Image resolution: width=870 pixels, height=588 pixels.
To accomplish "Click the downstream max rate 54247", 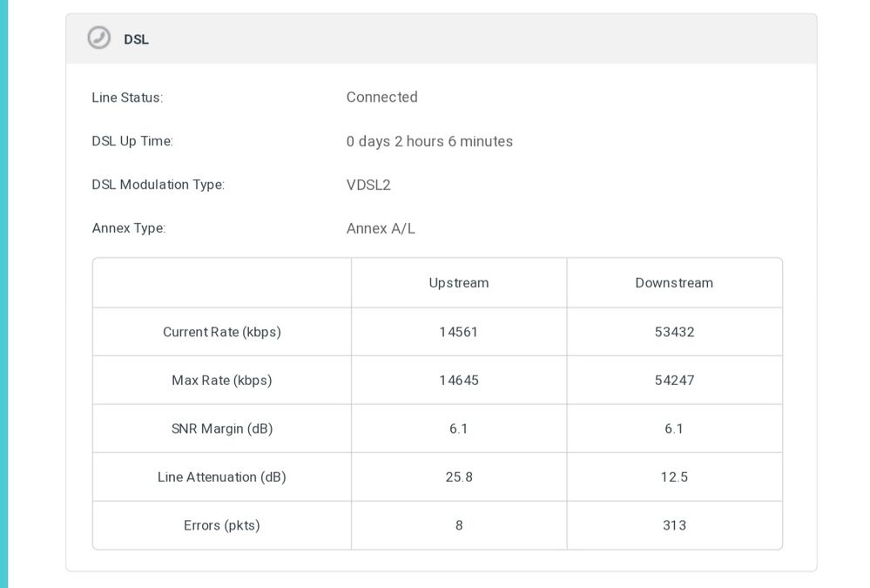I will [x=674, y=381].
